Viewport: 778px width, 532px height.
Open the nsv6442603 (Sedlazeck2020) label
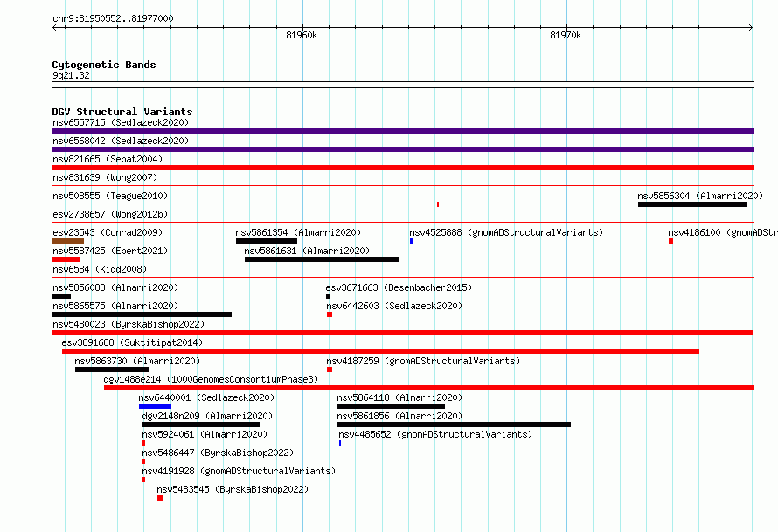394,306
